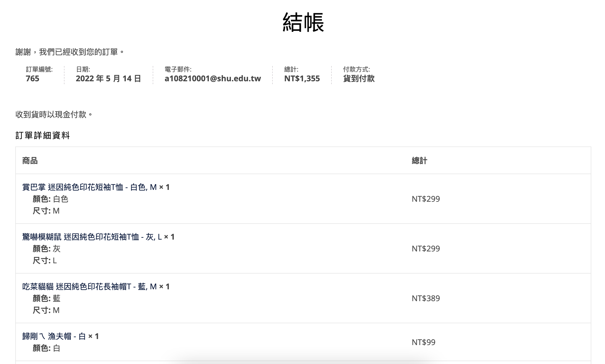Click the 收到貨時以現金付款 notice text
The image size is (605, 364).
point(54,115)
